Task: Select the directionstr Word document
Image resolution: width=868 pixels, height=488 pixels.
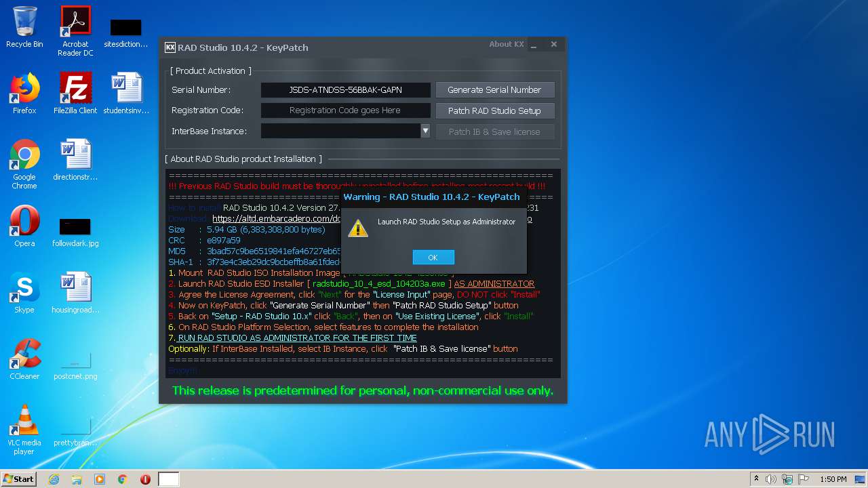Action: (x=75, y=160)
